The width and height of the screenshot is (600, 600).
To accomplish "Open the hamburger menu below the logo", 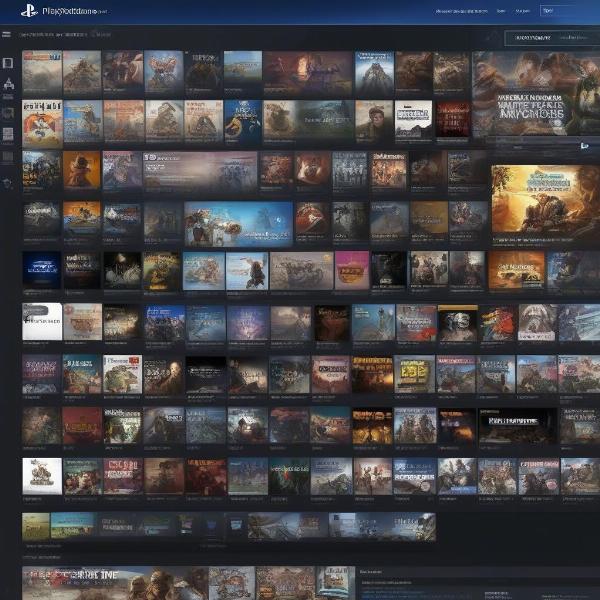I will point(6,34).
